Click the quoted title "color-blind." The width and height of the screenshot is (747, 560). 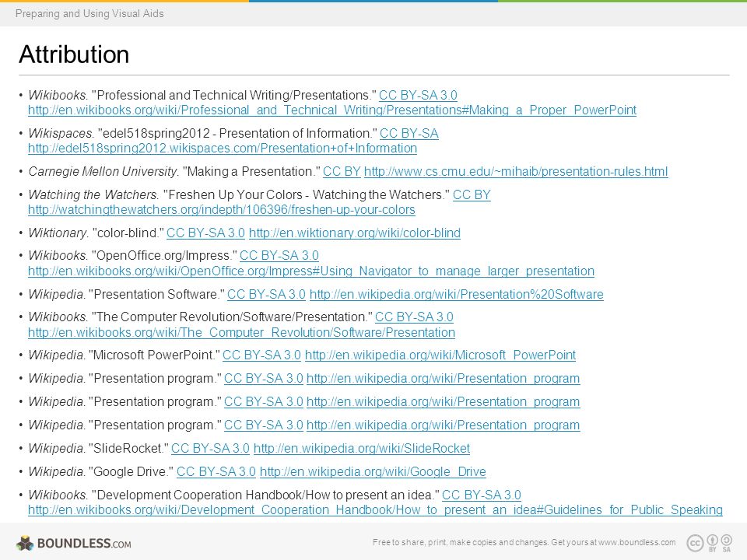(128, 233)
